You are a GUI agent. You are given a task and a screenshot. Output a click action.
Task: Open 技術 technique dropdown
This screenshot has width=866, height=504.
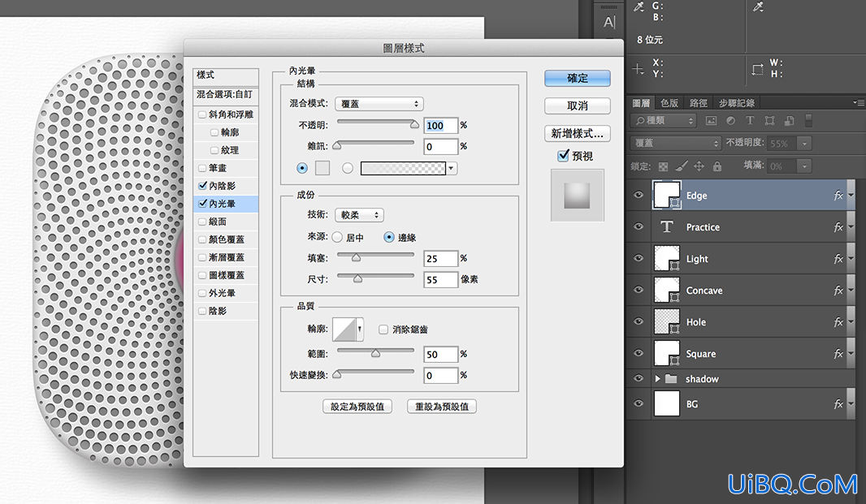(x=359, y=215)
